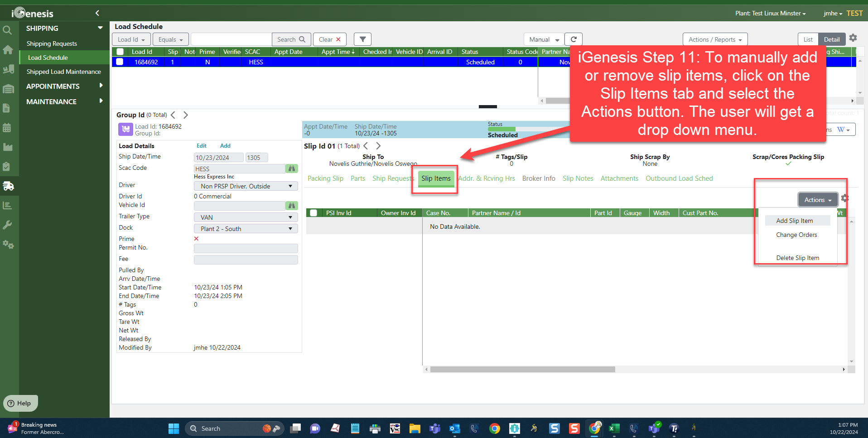Click binoculars lookup icon next to Scac Code
This screenshot has width=868, height=438.
tap(292, 168)
